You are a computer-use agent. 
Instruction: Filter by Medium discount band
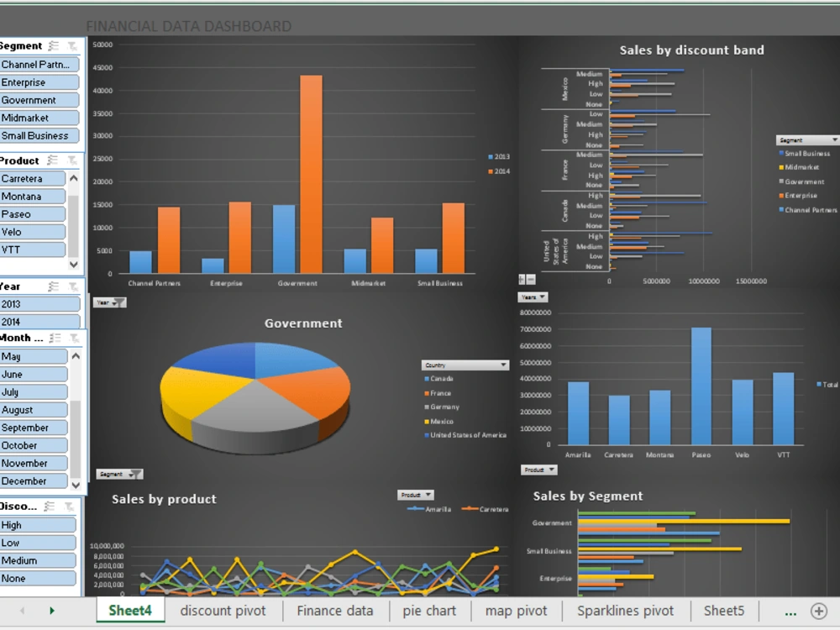click(x=38, y=560)
